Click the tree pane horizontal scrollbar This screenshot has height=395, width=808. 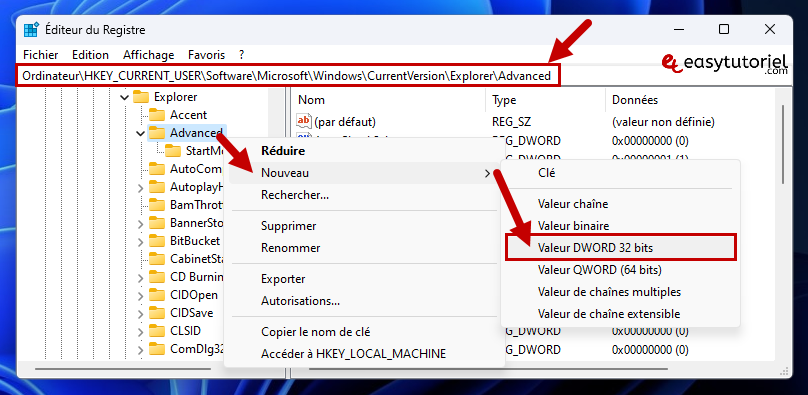coord(123,369)
